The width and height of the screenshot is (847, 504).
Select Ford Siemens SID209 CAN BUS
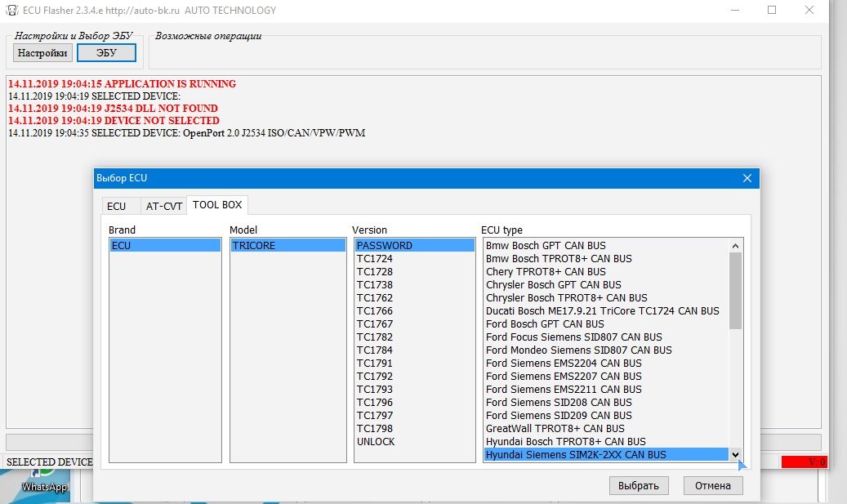tap(559, 416)
